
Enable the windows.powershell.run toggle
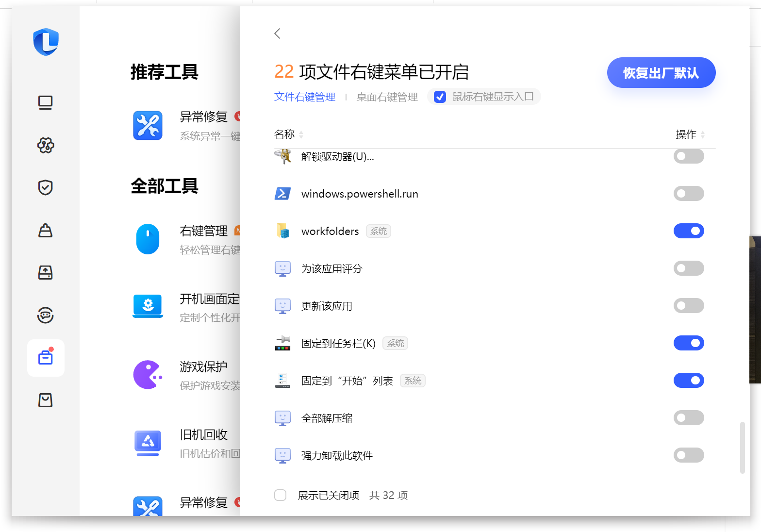pos(688,194)
